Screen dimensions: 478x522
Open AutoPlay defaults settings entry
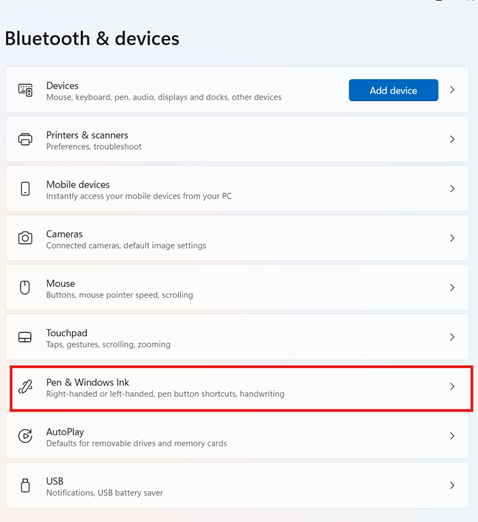[237, 436]
